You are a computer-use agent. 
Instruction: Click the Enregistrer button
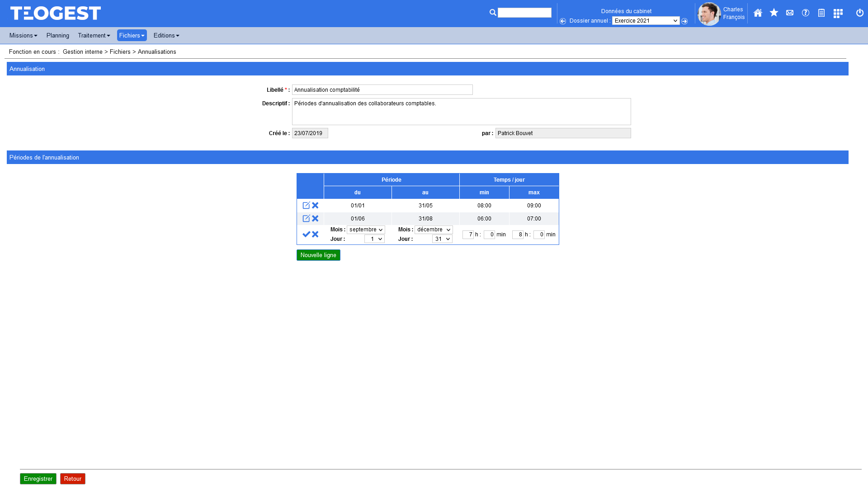pyautogui.click(x=38, y=479)
